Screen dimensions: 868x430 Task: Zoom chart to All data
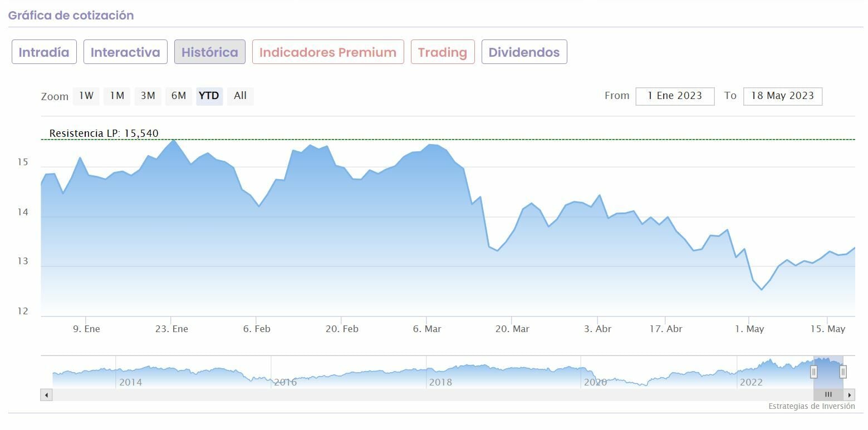pos(241,96)
